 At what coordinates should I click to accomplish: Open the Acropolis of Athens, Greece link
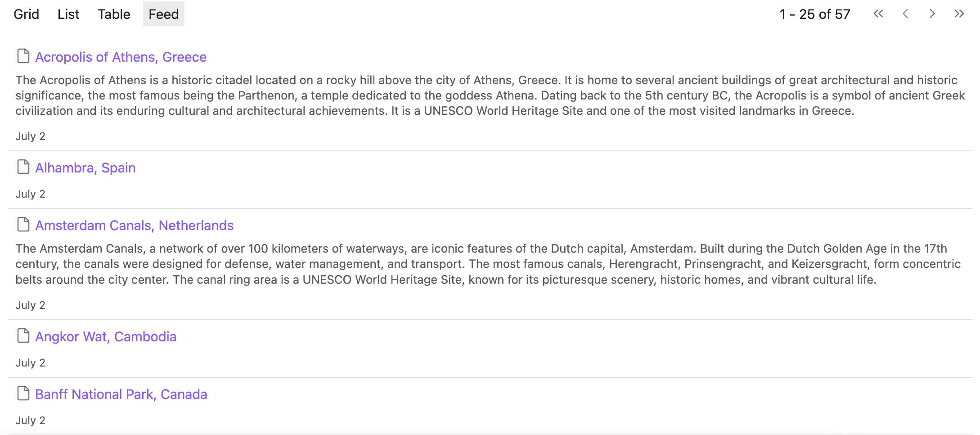121,57
